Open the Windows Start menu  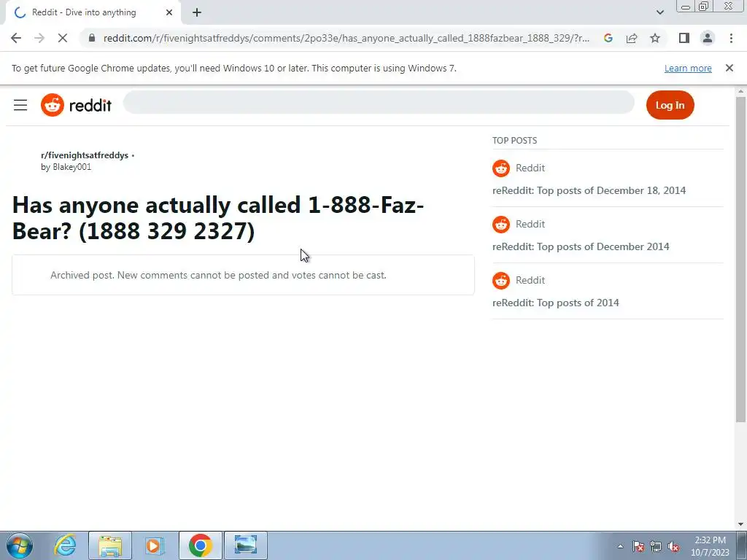pos(19,545)
